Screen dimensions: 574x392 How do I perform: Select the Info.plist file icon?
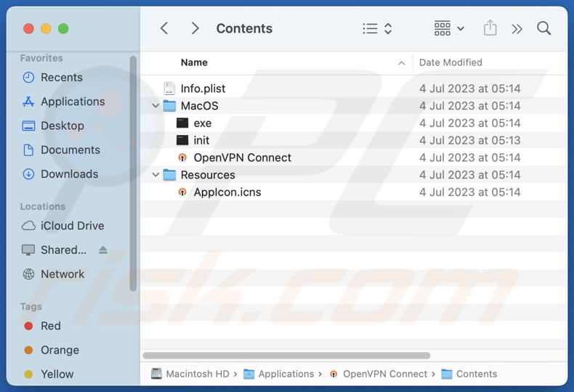(x=169, y=89)
